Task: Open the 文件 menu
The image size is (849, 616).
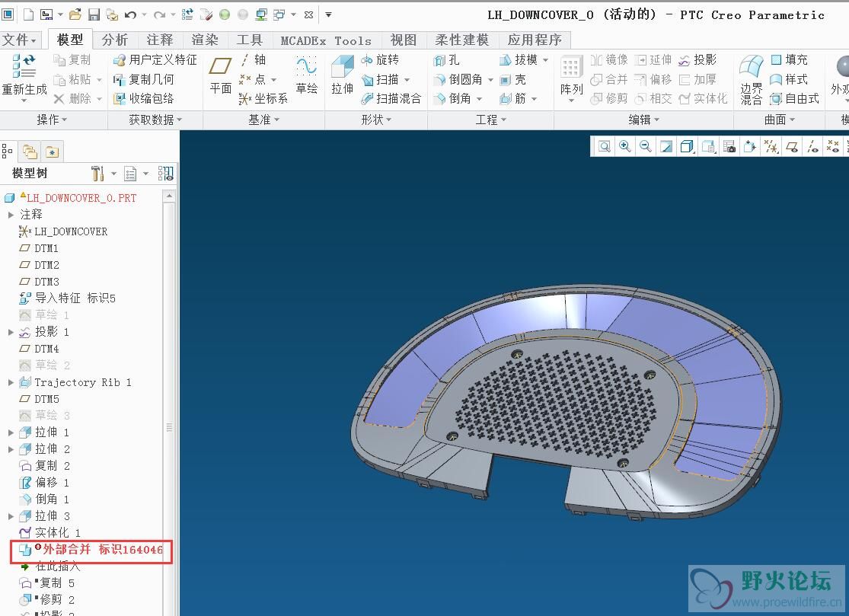Action: pos(20,40)
